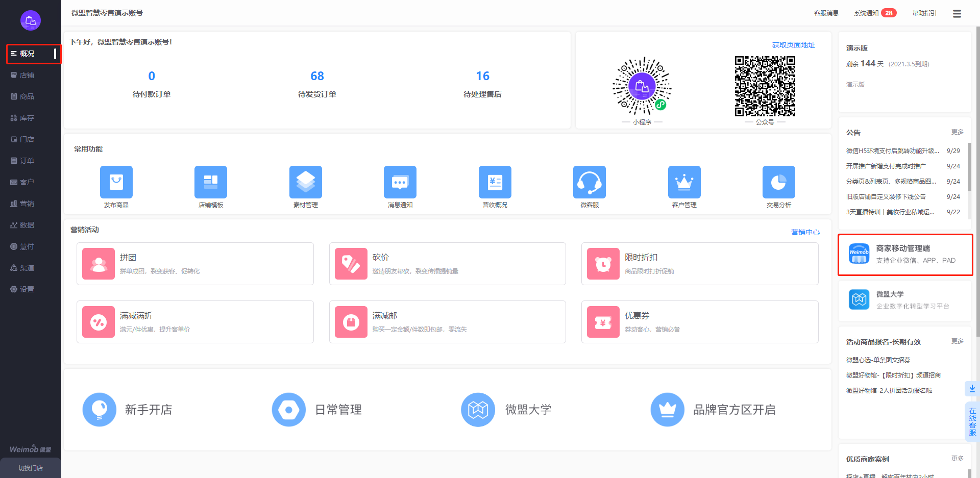Viewport: 980px width, 478px height.
Task: Click the 切换门店 button
Action: [x=31, y=468]
